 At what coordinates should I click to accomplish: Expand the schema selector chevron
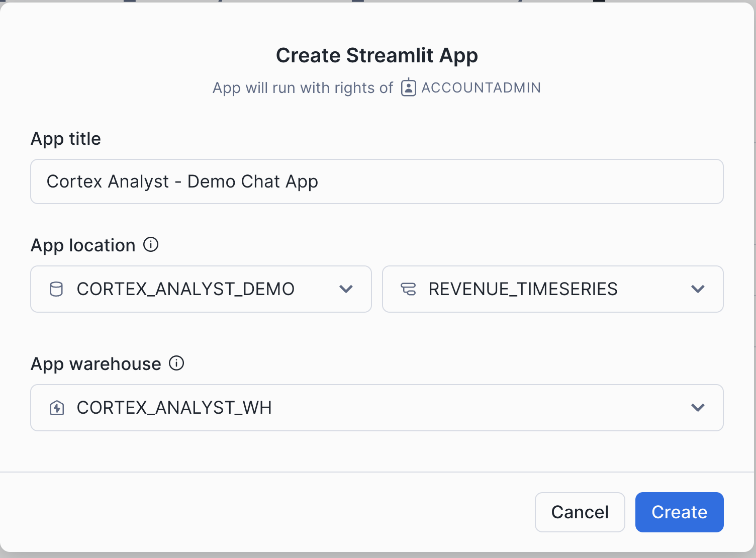click(698, 289)
